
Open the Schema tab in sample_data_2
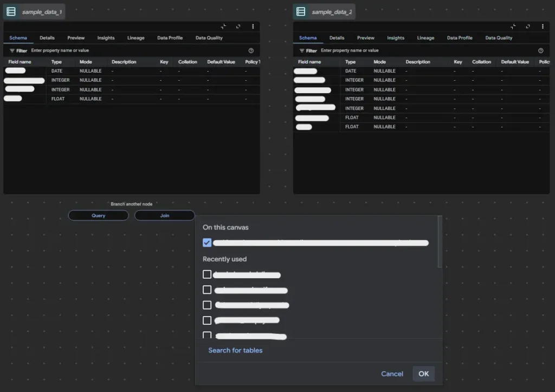[308, 38]
